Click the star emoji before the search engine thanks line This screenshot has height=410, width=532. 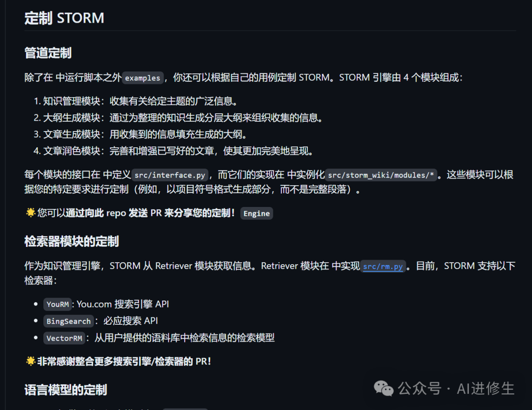[30, 361]
